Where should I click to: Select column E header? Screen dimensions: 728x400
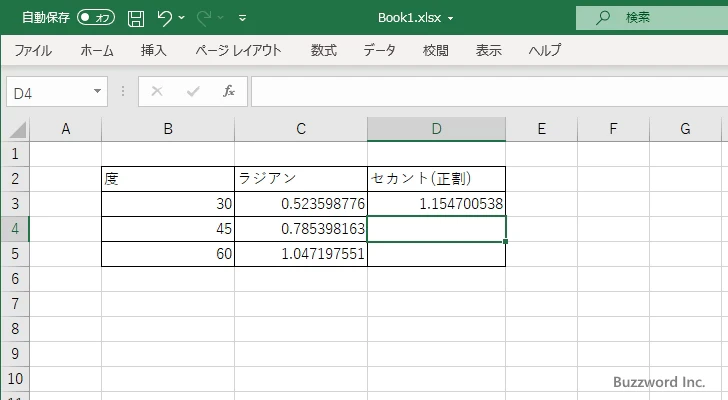pos(541,129)
